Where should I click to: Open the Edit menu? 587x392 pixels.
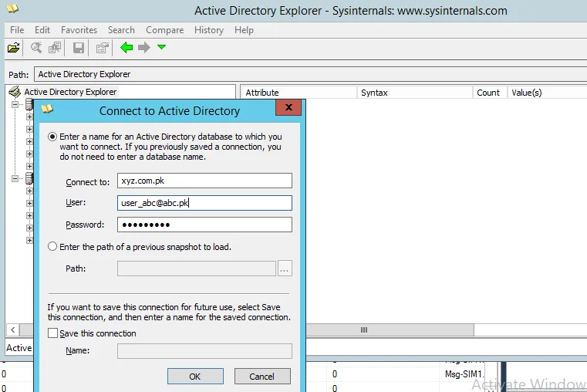click(42, 30)
